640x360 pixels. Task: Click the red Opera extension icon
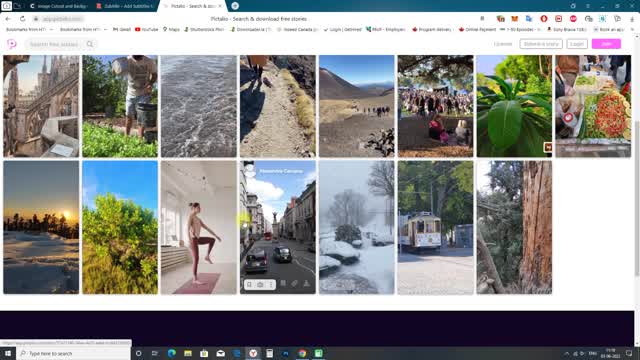tap(544, 19)
